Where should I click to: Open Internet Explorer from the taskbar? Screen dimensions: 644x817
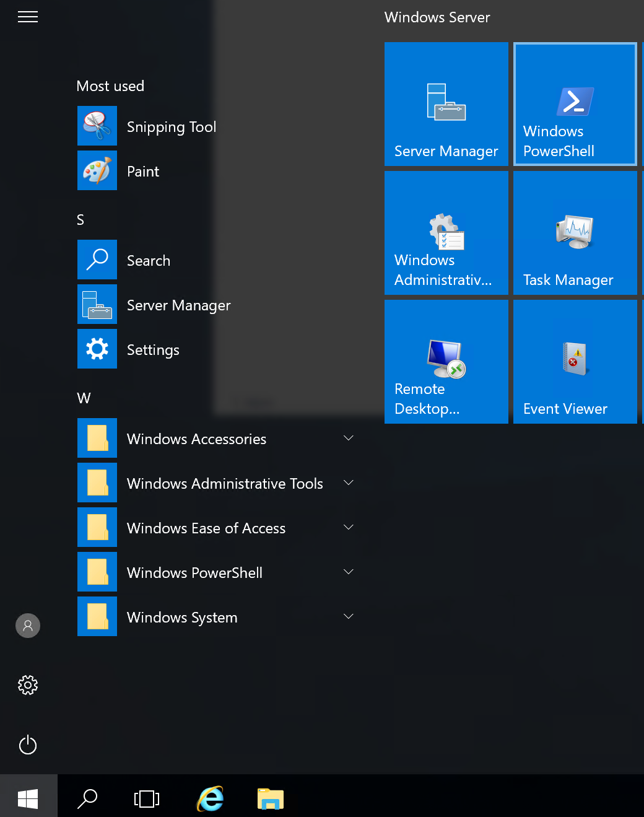(211, 798)
